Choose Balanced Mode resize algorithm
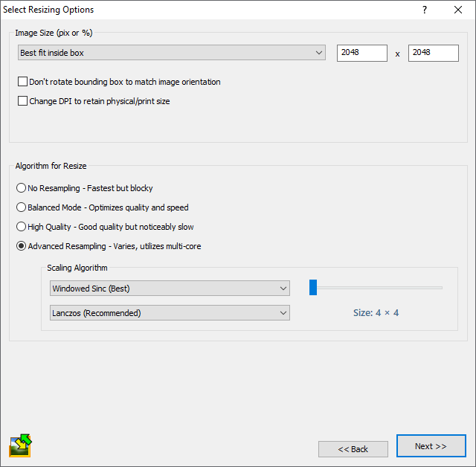Viewport: 476px width, 467px height. [x=22, y=207]
